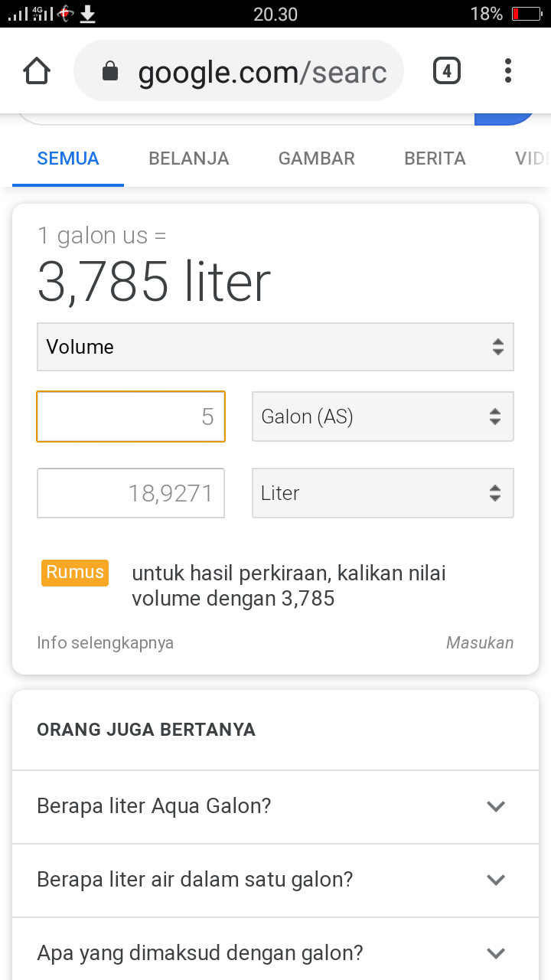Click the volume value input showing 5
The width and height of the screenshot is (551, 980).
point(130,416)
